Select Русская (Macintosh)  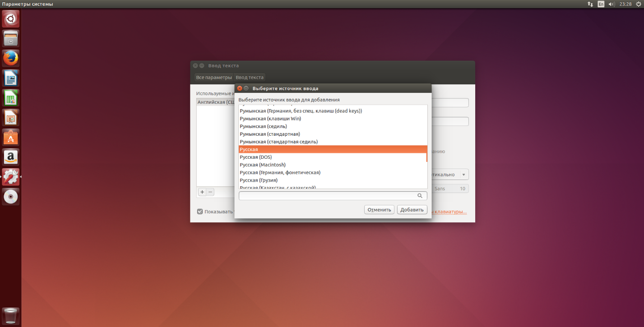tap(333, 165)
